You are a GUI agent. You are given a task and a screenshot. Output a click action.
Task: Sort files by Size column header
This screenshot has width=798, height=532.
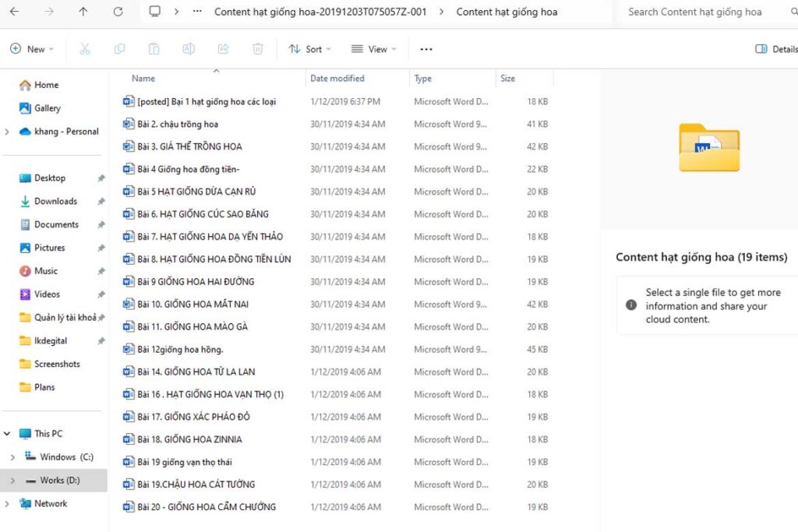click(x=507, y=79)
